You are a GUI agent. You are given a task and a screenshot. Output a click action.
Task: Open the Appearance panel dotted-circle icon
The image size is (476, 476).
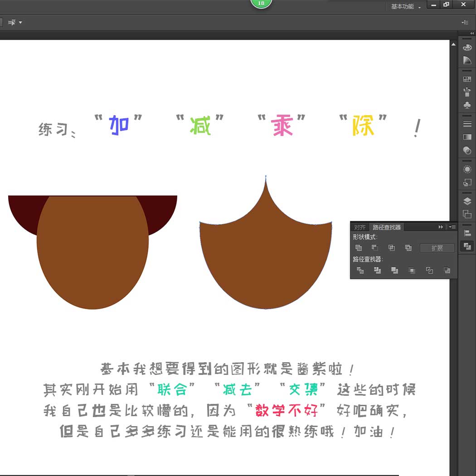[x=467, y=169]
